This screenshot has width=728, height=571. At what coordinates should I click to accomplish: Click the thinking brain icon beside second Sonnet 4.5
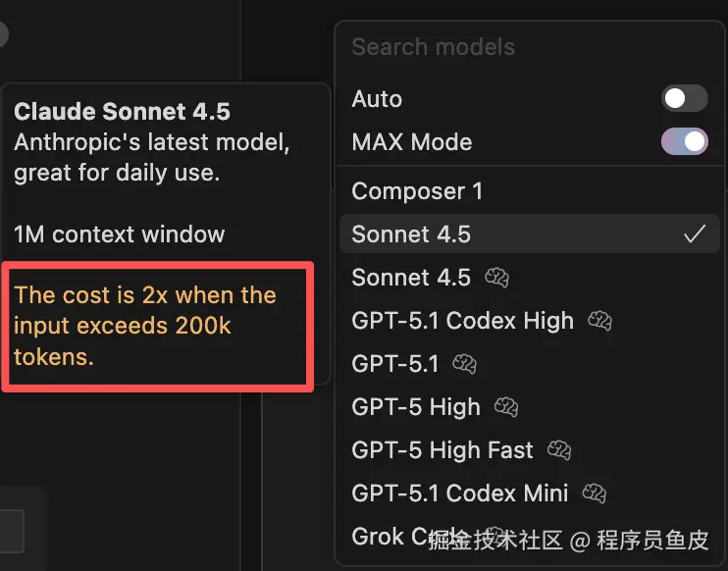point(496,278)
